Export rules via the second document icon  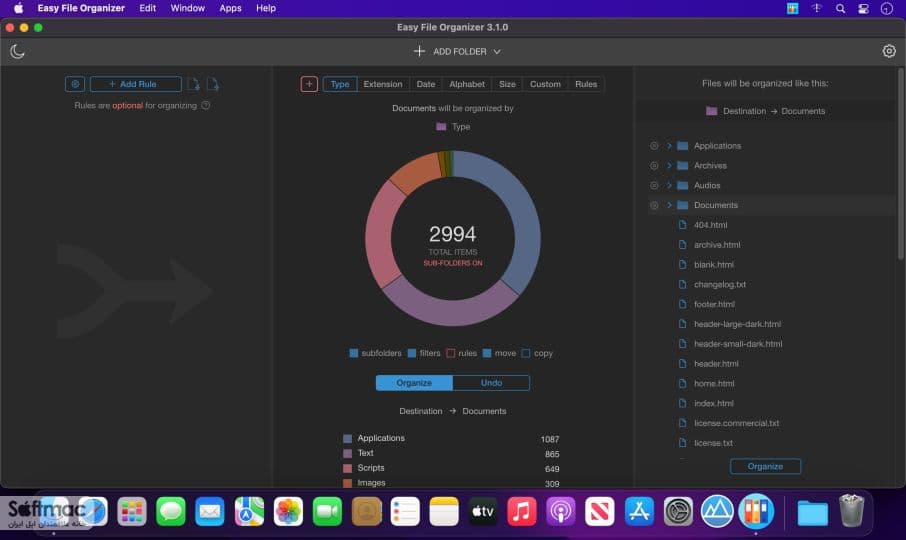point(213,84)
